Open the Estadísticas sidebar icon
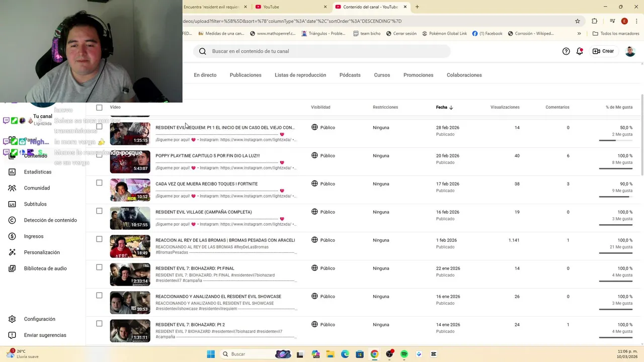This screenshot has height=362, width=644. (x=12, y=172)
